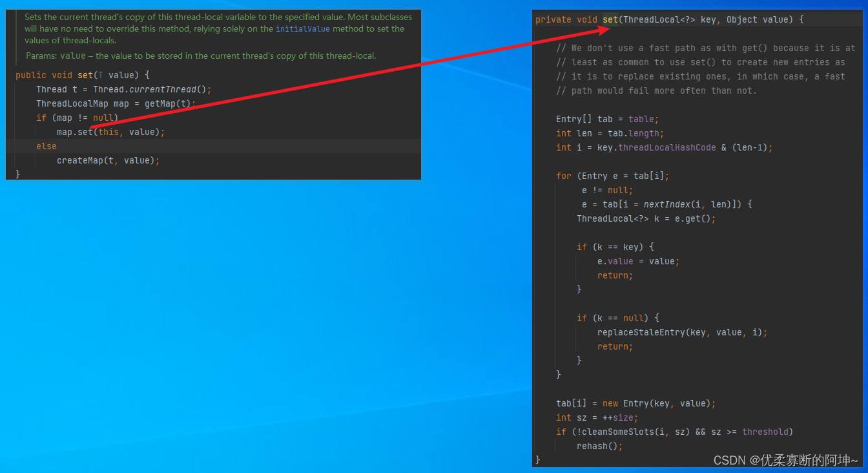Click the map.set(this, value) statement
This screenshot has width=868, height=473.
pos(111,132)
